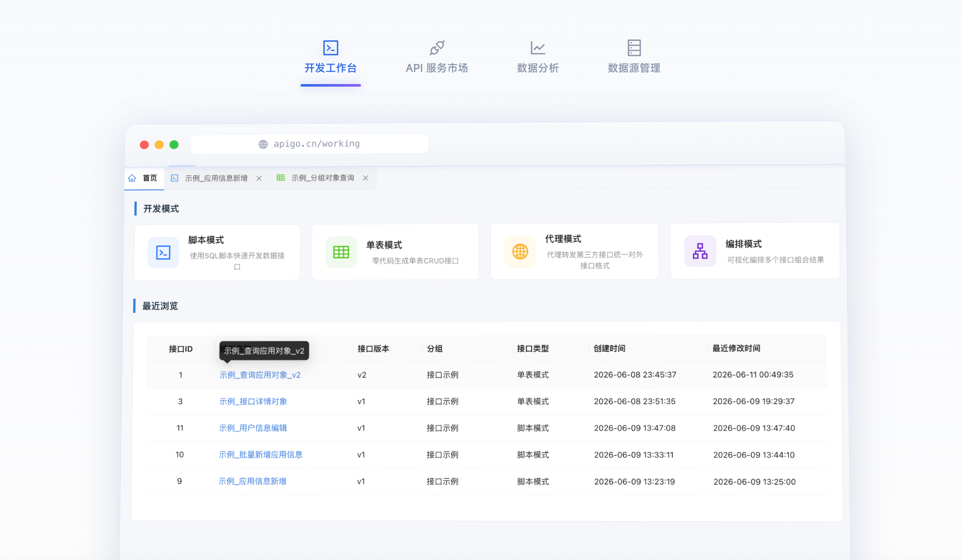
Task: Click interface ID cell 10
Action: tap(180, 454)
